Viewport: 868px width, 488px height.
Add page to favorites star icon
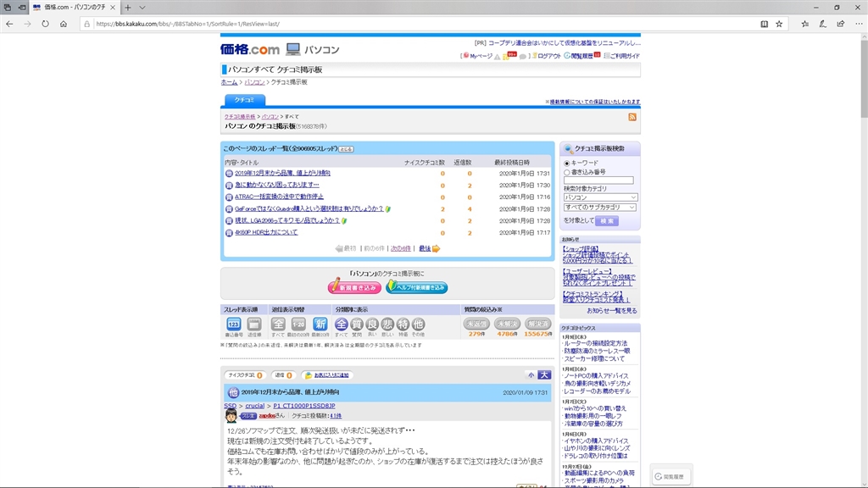779,24
